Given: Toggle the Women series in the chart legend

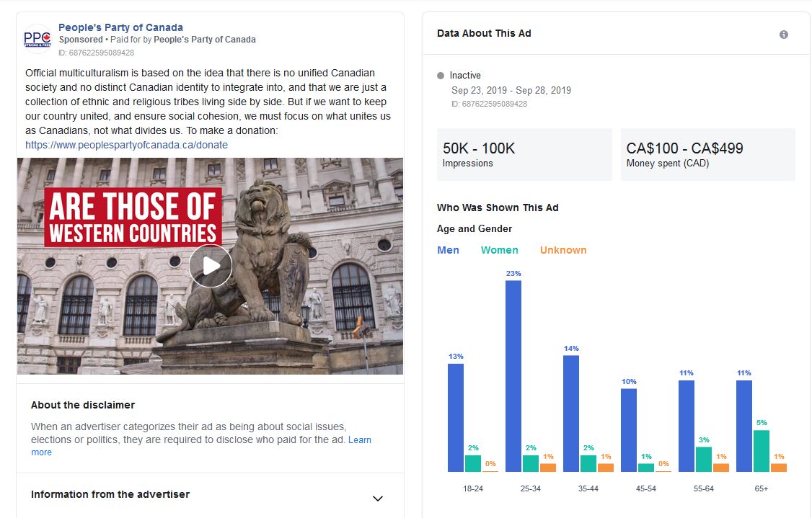Looking at the screenshot, I should pyautogui.click(x=499, y=250).
